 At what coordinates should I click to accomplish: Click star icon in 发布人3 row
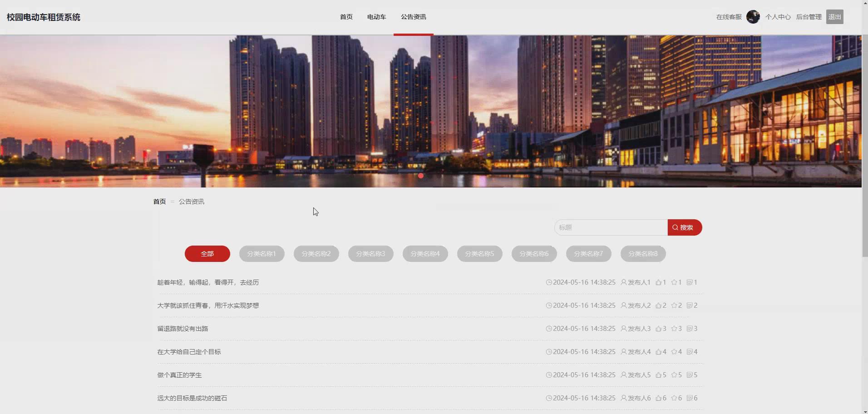pos(674,329)
